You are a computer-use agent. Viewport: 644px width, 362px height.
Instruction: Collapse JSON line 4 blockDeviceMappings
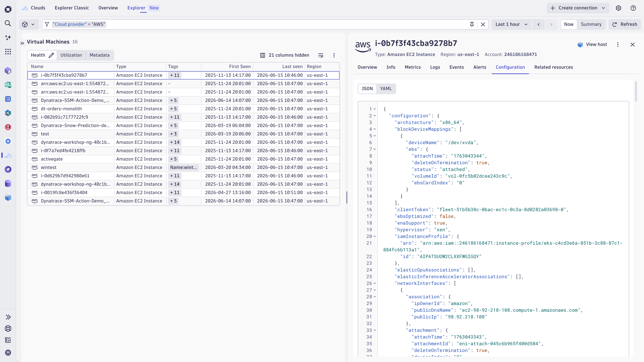pos(374,129)
